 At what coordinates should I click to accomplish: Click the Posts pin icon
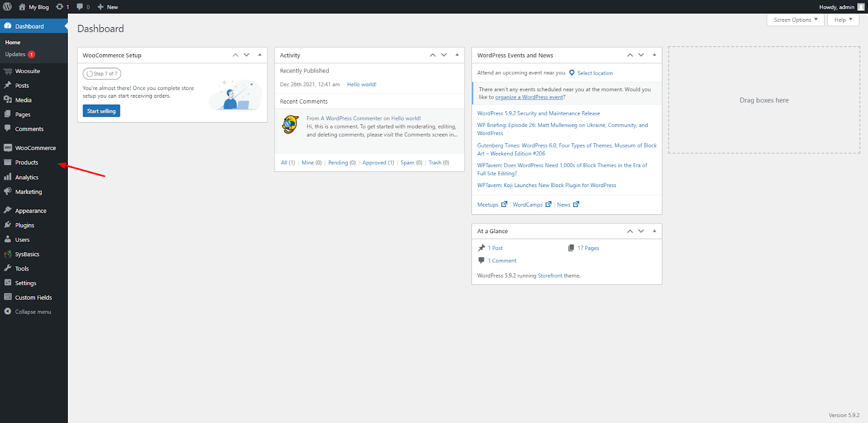[x=8, y=85]
